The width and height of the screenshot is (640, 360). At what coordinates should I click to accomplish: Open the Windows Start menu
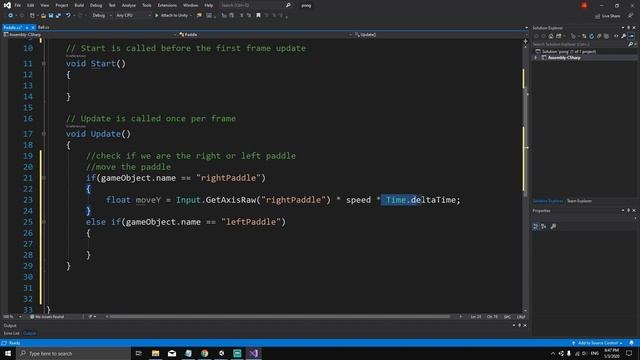(8, 353)
